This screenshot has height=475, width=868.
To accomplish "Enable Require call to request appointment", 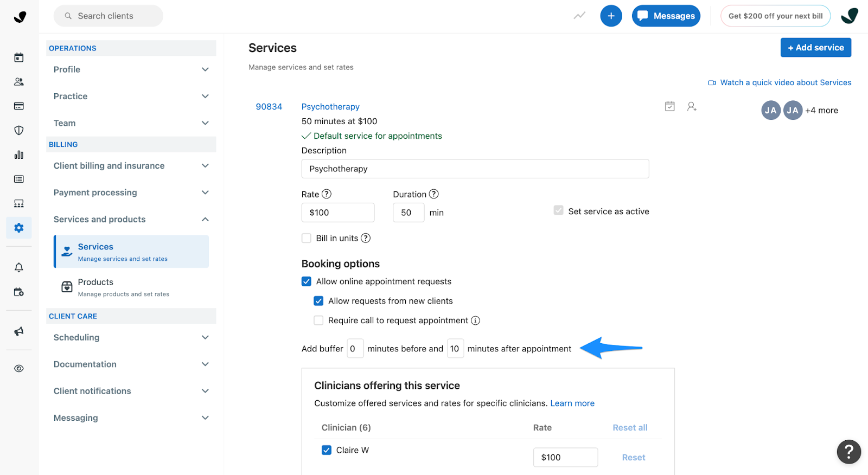I will pos(318,320).
